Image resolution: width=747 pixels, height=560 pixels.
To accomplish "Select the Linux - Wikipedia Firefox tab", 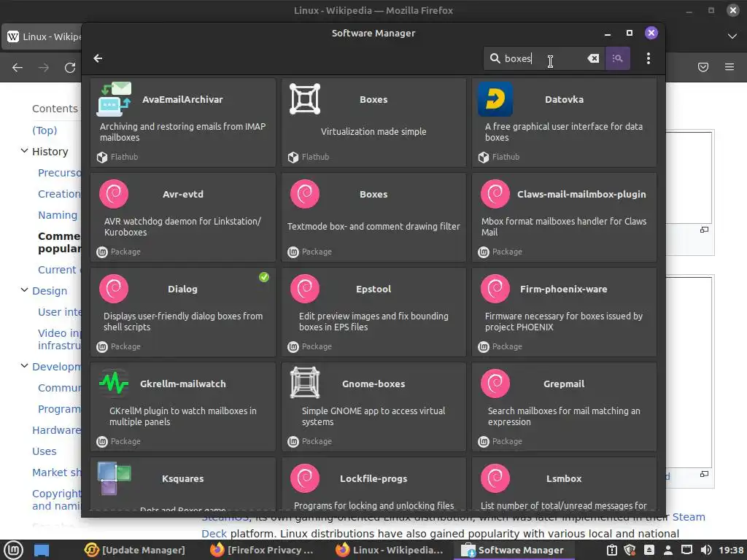I will [x=43, y=36].
